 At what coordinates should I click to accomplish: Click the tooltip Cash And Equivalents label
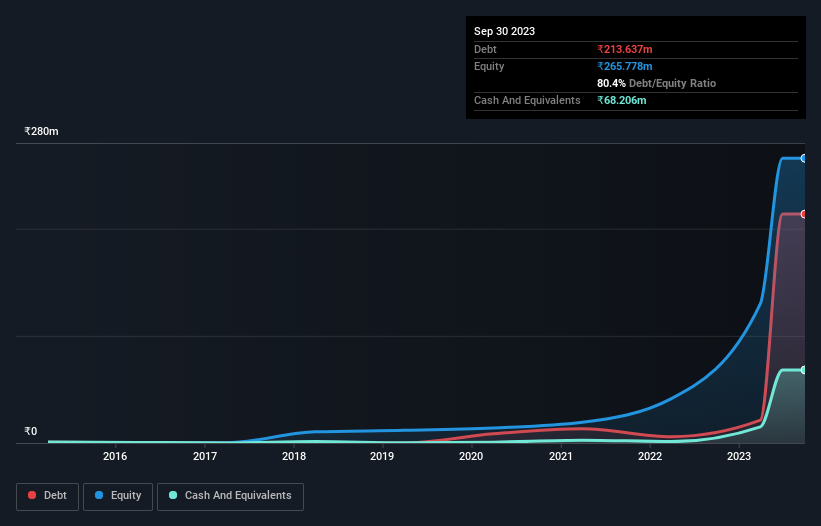tap(527, 100)
